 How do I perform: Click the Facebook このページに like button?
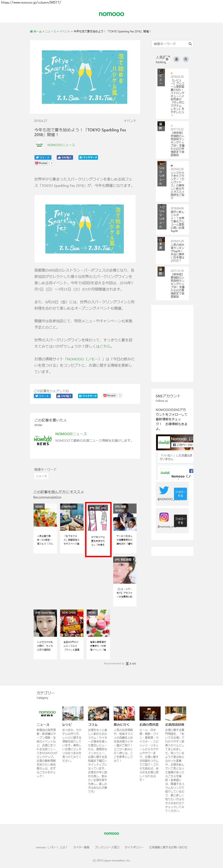[183, 445]
